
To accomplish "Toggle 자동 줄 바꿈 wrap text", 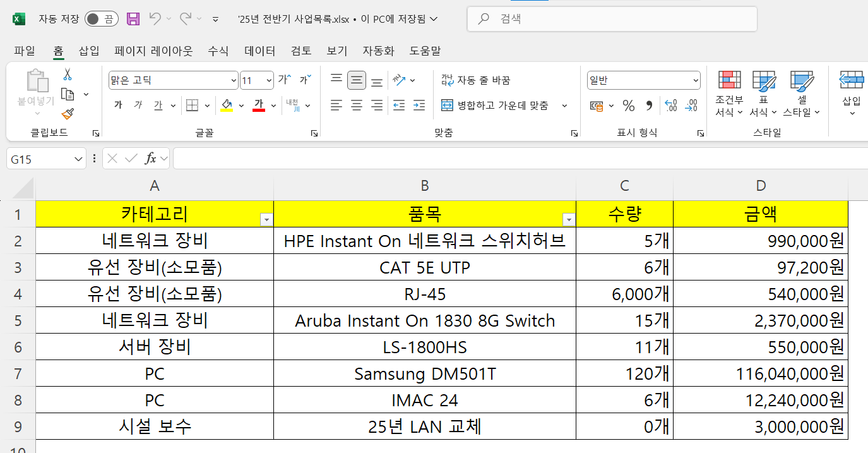I will tap(476, 80).
